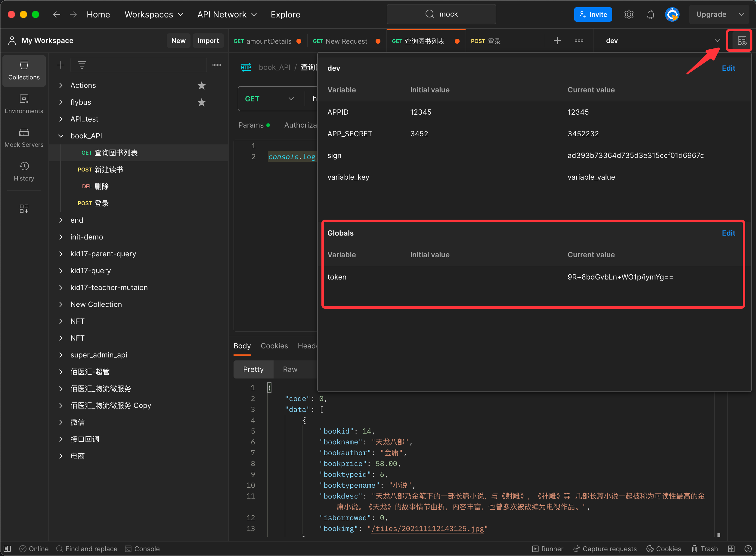Toggle favorite star on flybus collection
Image resolution: width=756 pixels, height=556 pixels.
tap(201, 102)
